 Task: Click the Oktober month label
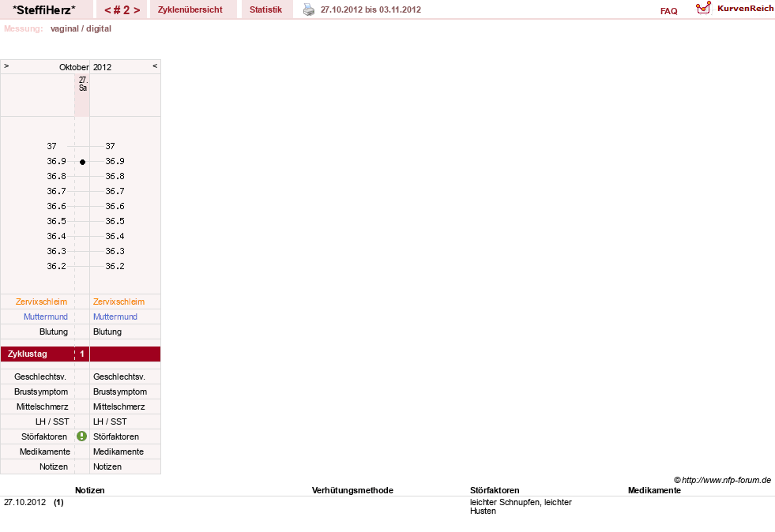pos(74,67)
